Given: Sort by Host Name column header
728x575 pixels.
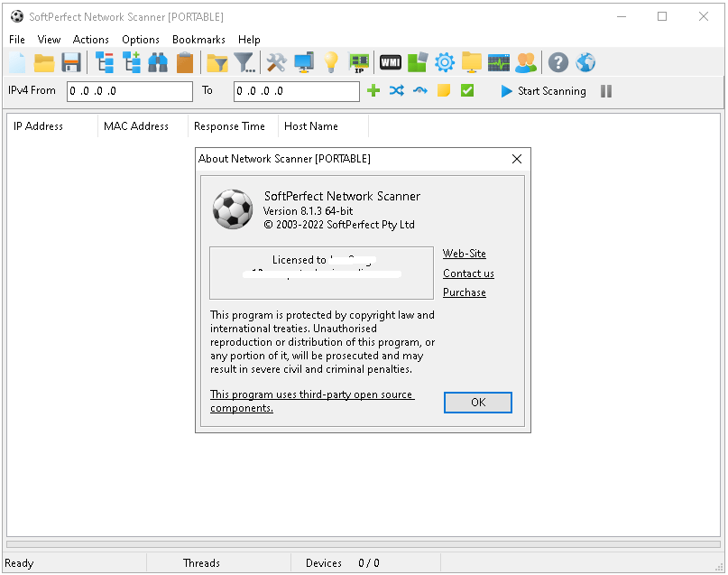Looking at the screenshot, I should 323,126.
